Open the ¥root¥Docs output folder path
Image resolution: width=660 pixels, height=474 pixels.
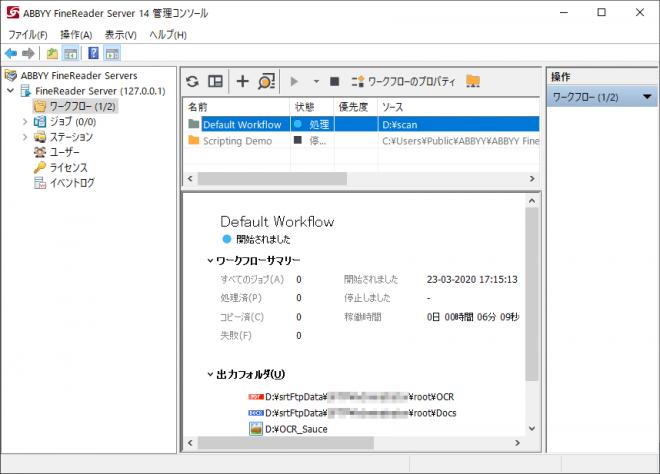point(361,413)
